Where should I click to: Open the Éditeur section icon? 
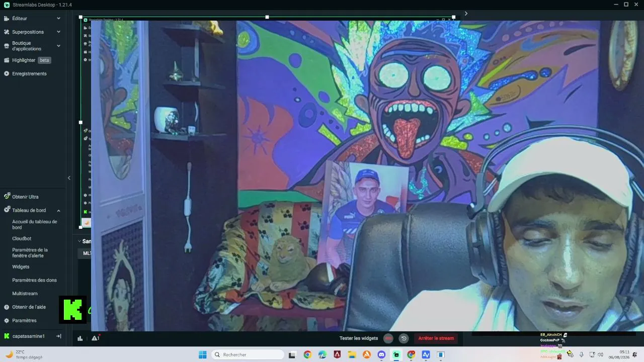pos(7,19)
